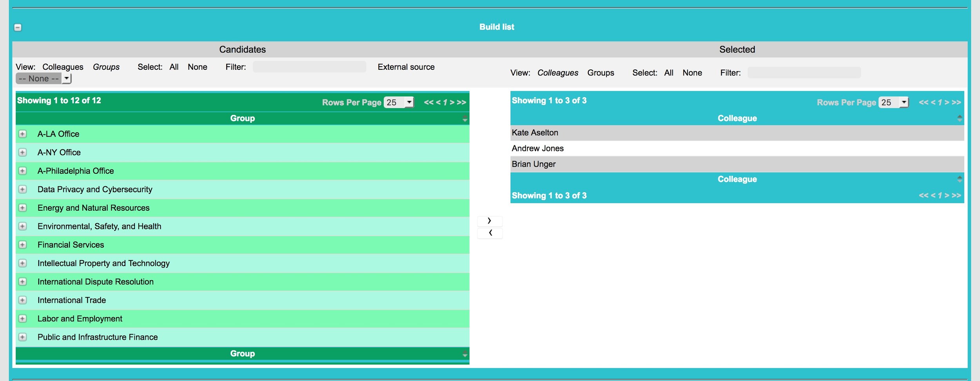Viewport: 980px width, 381px height.
Task: Expand the Financial Services group
Action: coord(23,244)
